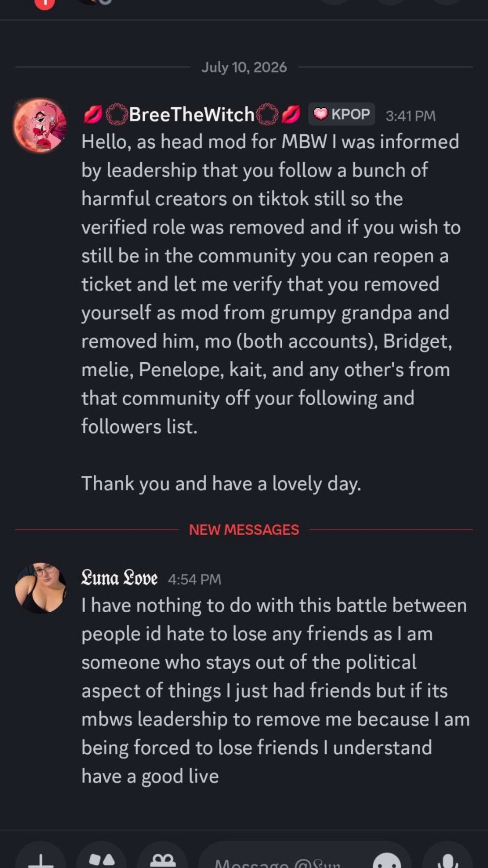Click the KPOP server tag badge

point(342,114)
